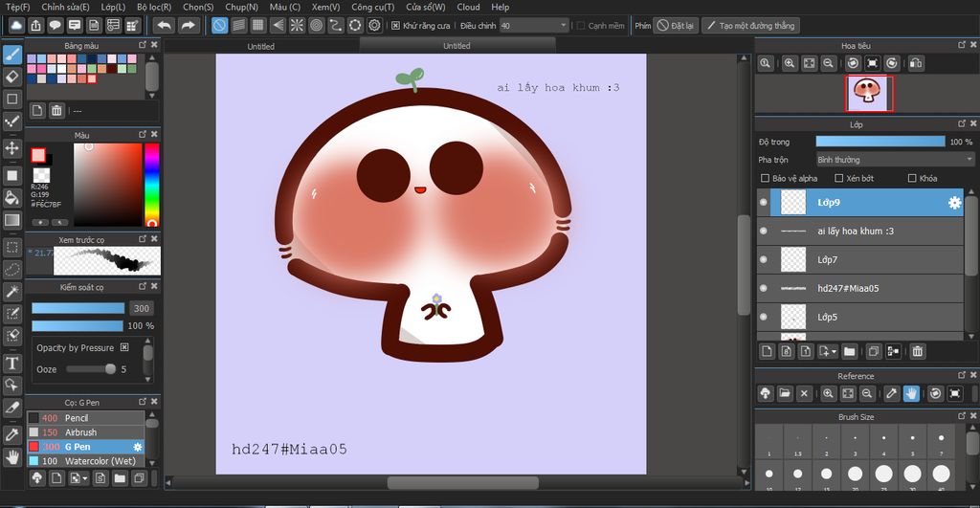This screenshot has height=508, width=980.
Task: Open the Điều chỉnh value dropdown
Action: [534, 26]
